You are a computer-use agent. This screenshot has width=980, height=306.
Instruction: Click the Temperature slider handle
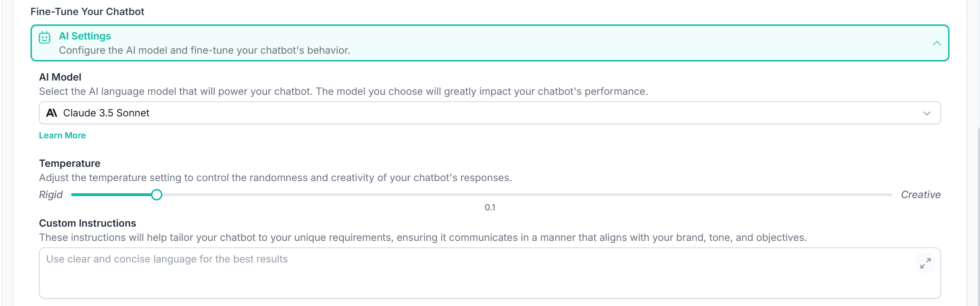pos(156,195)
